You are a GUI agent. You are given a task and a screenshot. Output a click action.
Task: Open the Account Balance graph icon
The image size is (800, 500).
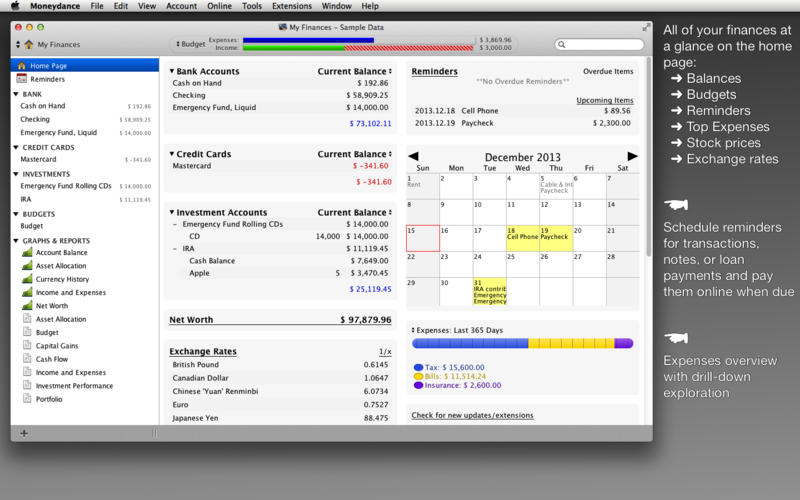[28, 252]
